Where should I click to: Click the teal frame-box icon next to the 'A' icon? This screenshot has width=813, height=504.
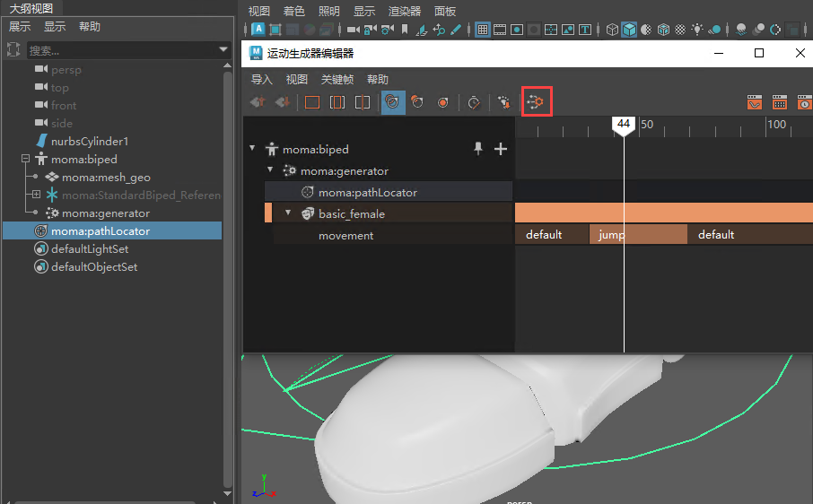click(275, 30)
